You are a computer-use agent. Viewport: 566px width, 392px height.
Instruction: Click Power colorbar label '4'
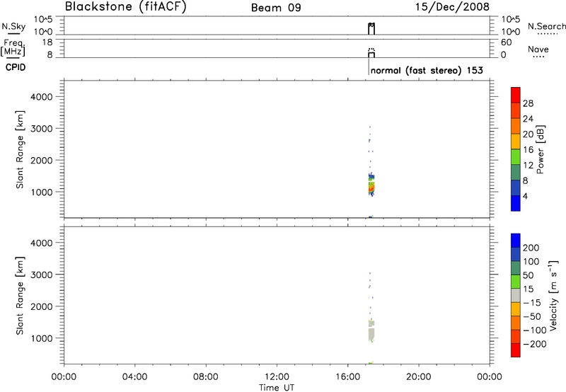(x=525, y=197)
